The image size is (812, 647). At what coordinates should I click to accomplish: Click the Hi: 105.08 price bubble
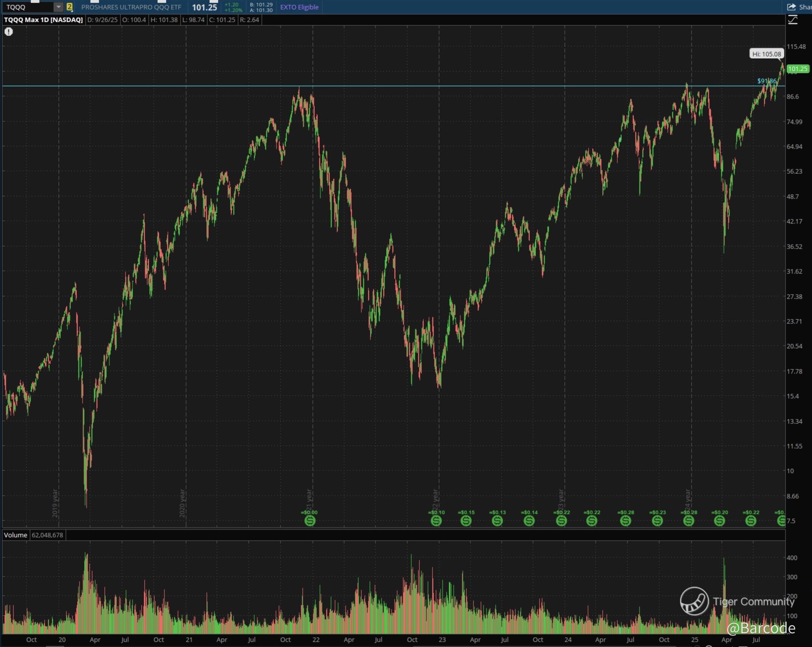tap(767, 54)
